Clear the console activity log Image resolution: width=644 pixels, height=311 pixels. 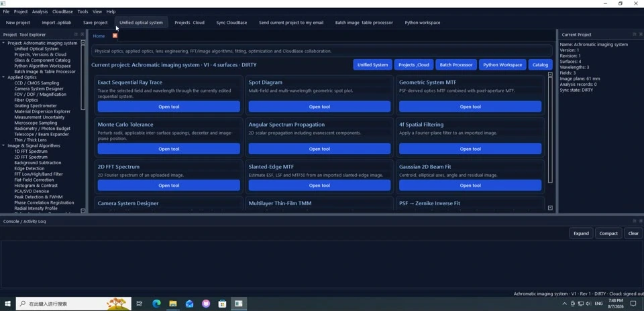633,233
